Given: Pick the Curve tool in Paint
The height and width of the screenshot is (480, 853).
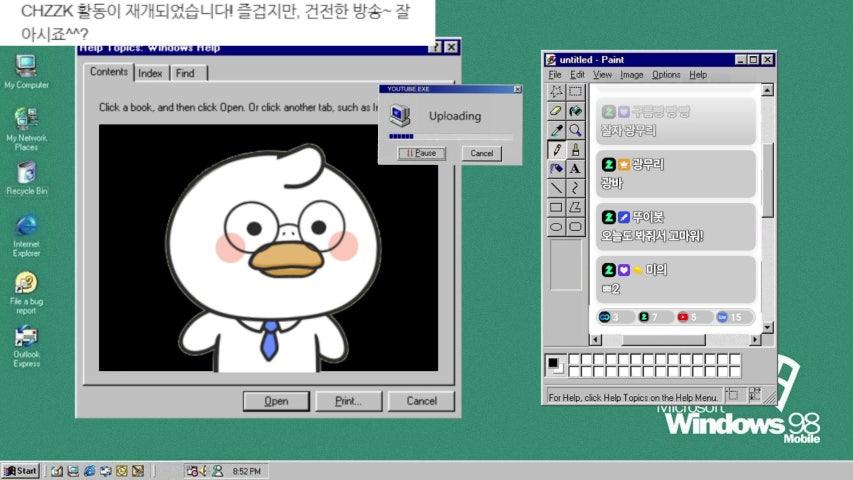Looking at the screenshot, I should pos(575,188).
